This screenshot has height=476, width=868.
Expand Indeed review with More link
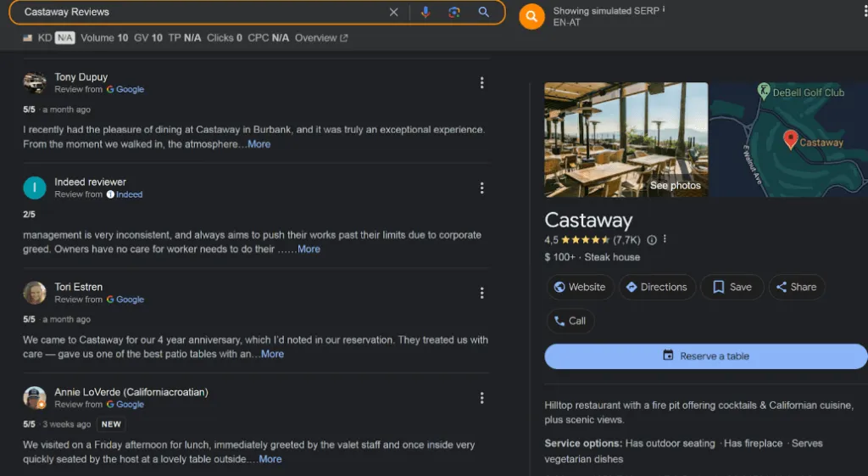click(x=309, y=249)
